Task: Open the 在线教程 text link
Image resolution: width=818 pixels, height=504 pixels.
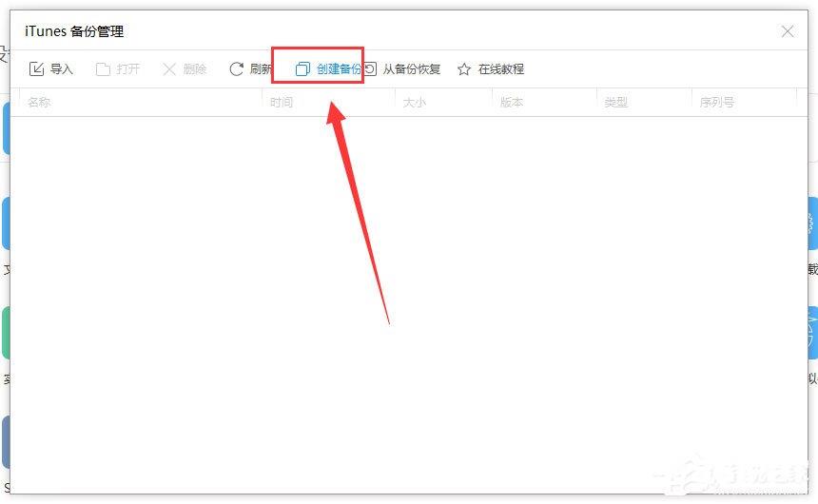Action: [501, 68]
